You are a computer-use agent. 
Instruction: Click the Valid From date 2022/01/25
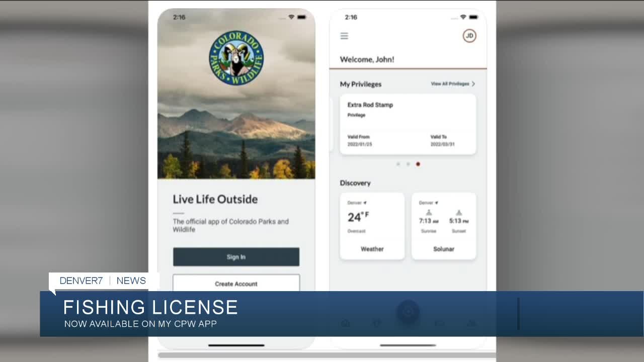[x=360, y=144]
